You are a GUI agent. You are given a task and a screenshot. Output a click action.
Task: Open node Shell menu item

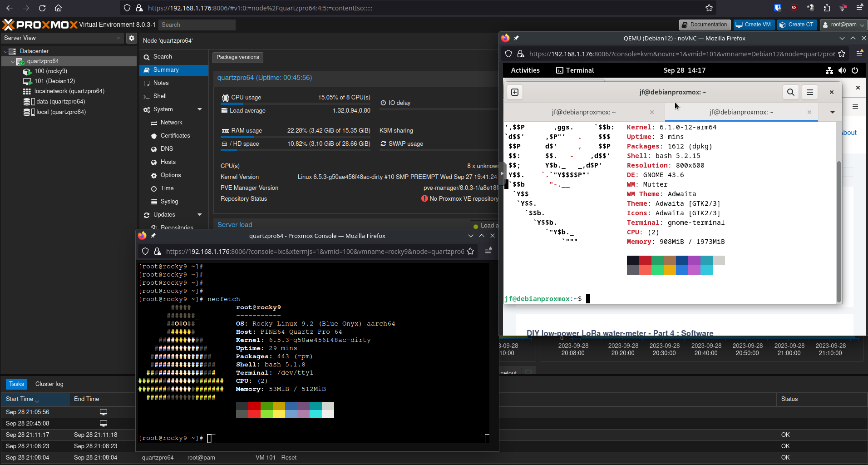[174, 96]
